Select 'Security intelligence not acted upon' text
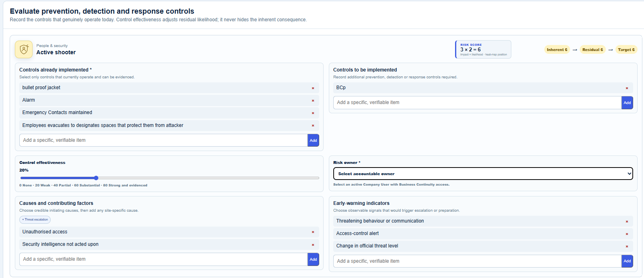 click(60, 244)
